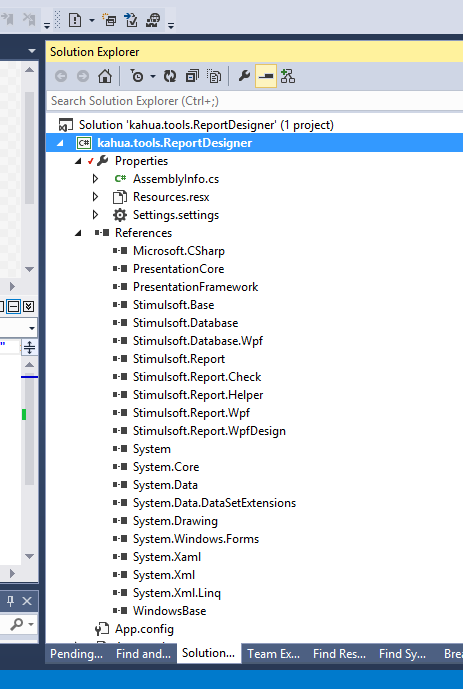Select the System.Drawing reference
The height and width of the screenshot is (689, 463).
click(175, 521)
